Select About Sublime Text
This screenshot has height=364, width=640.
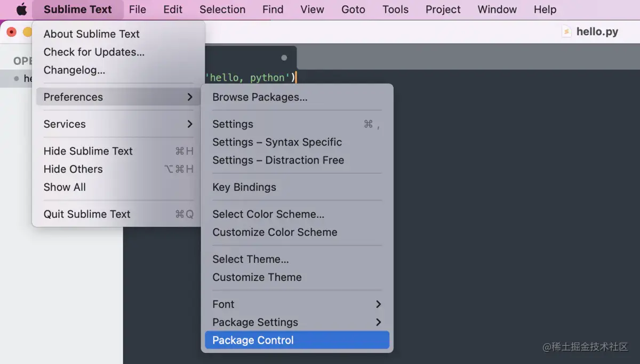click(92, 34)
